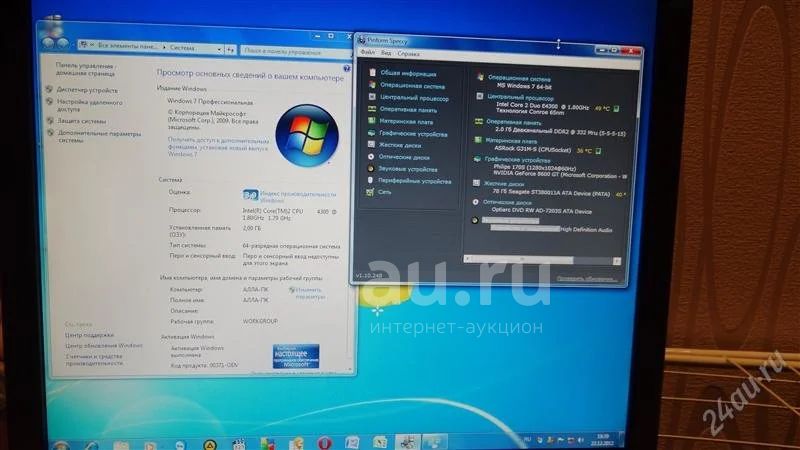Click the MS Windows 7 64-bit text
This screenshot has height=450, width=800.
click(x=524, y=87)
